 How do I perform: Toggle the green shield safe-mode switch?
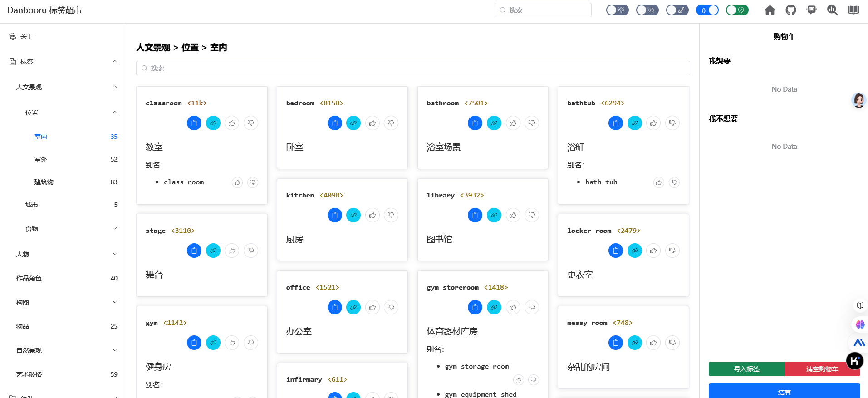coord(737,10)
